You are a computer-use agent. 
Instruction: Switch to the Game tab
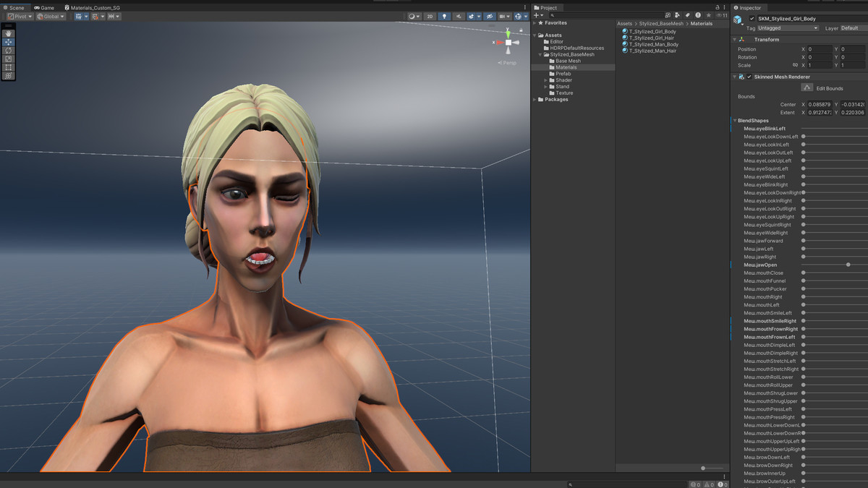44,7
